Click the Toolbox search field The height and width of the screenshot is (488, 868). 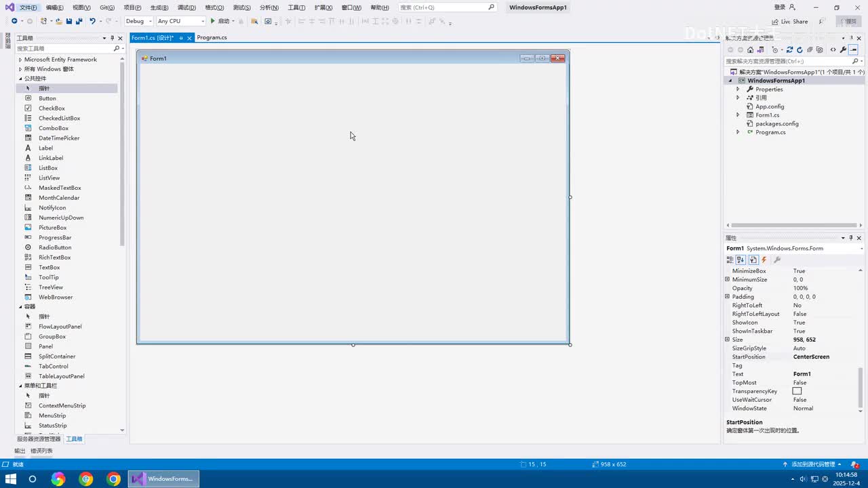[x=70, y=49]
